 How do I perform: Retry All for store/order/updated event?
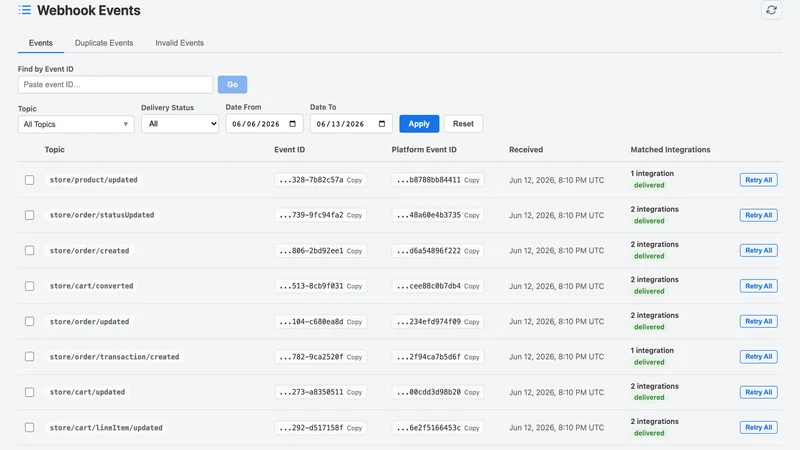point(758,321)
